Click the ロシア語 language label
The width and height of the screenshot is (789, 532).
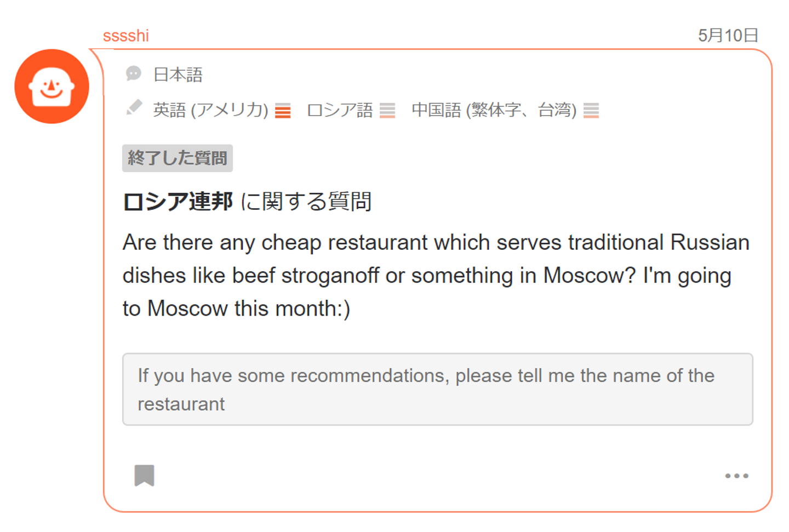[340, 110]
